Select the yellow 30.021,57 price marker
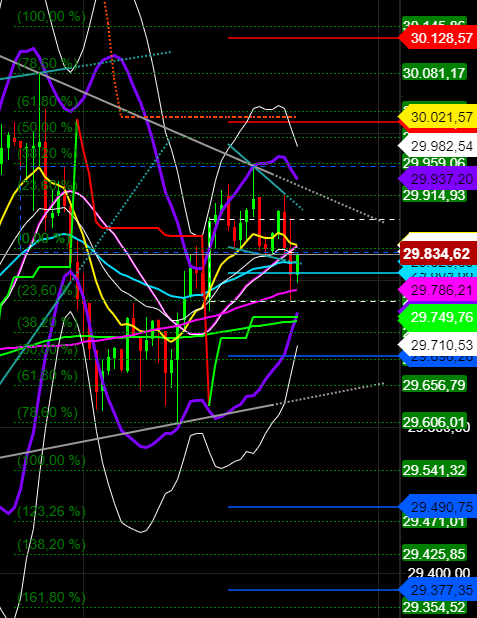 click(439, 117)
